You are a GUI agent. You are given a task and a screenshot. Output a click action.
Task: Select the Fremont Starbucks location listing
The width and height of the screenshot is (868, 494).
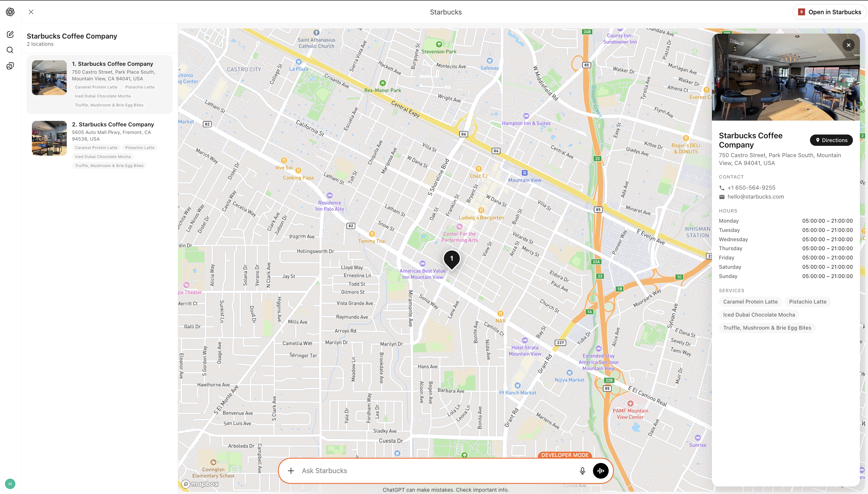pyautogui.click(x=100, y=145)
